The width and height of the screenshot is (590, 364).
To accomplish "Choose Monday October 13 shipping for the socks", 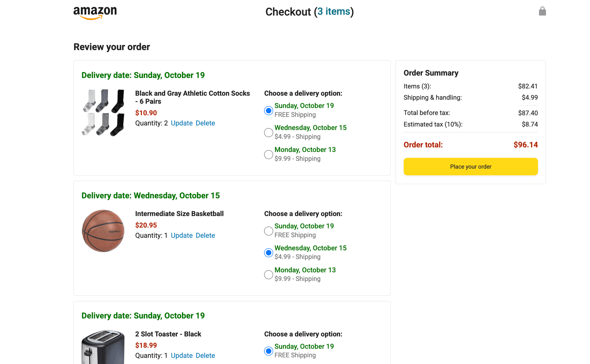I will click(268, 154).
